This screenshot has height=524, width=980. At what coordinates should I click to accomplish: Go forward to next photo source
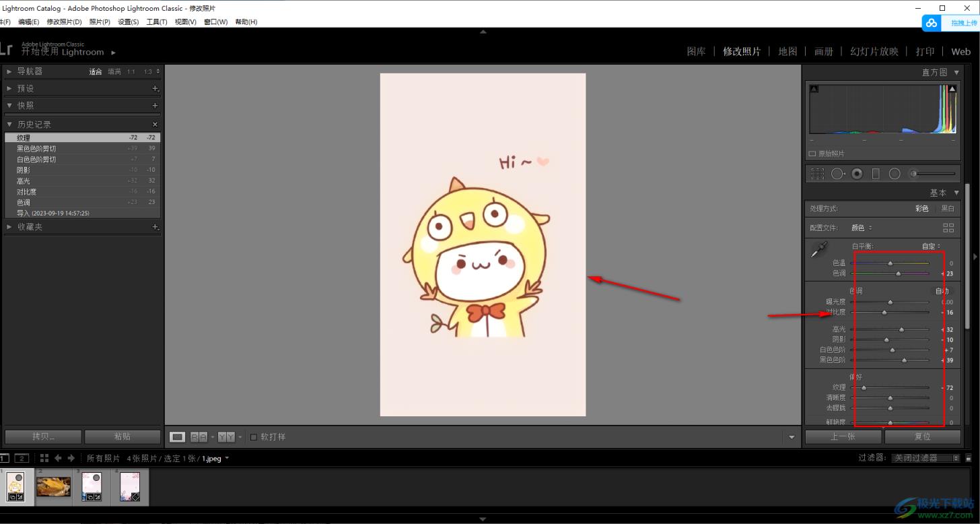coord(71,458)
